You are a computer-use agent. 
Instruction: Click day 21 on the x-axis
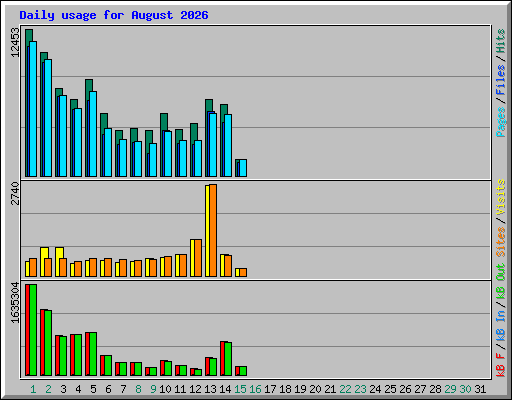(330, 389)
